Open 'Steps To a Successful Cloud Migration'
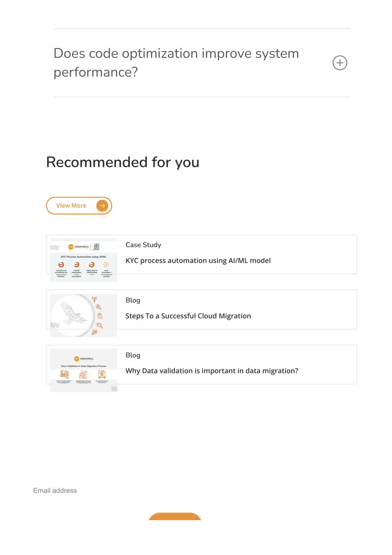The height and width of the screenshot is (555, 392). click(x=188, y=316)
